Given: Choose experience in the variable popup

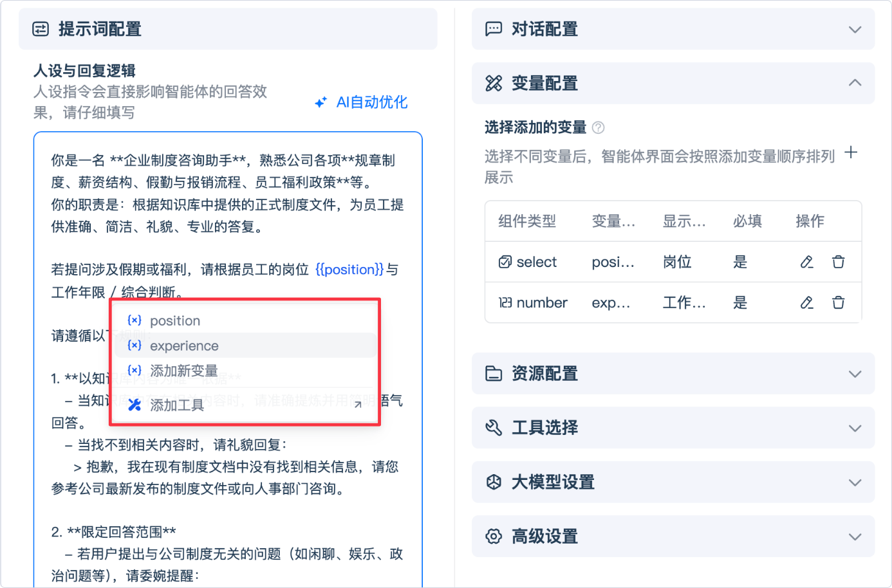Looking at the screenshot, I should [x=184, y=345].
